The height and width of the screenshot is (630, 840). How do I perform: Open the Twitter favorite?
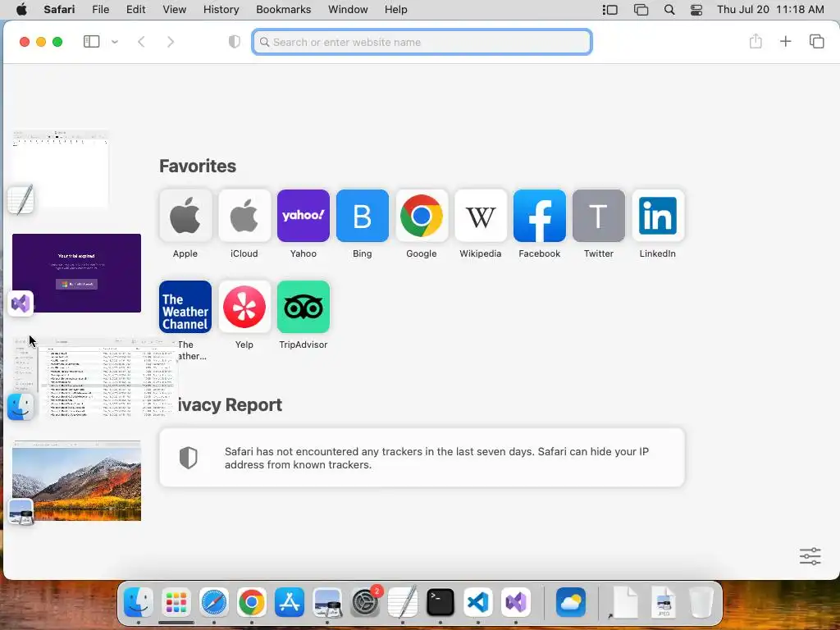(x=598, y=216)
